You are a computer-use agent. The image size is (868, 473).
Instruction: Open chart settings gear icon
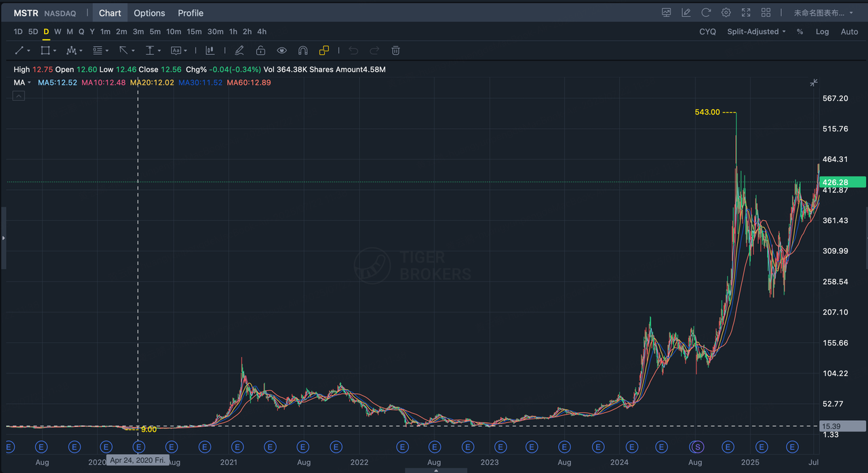[x=726, y=13]
